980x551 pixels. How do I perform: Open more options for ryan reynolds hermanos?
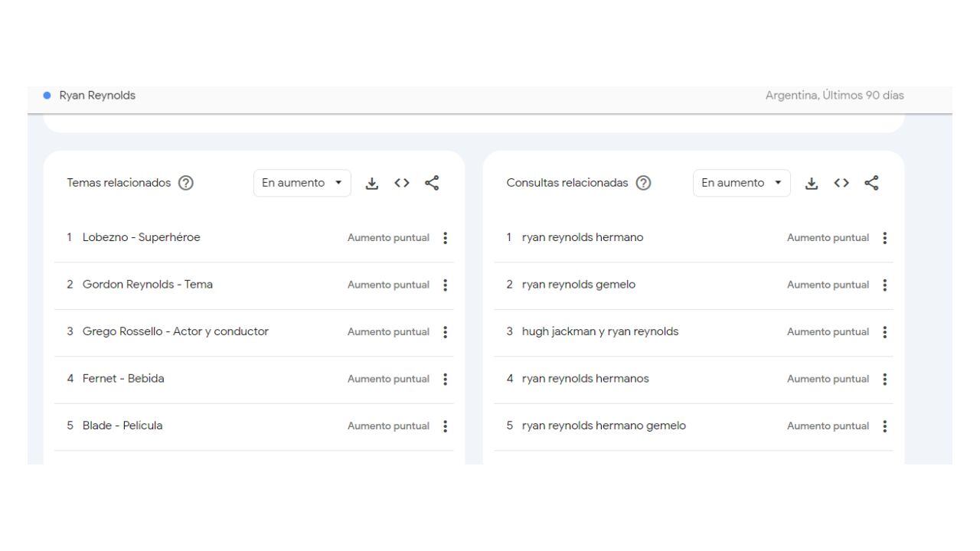pyautogui.click(x=885, y=379)
